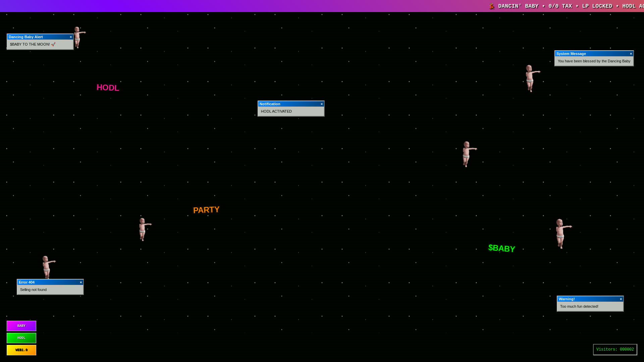Click '$BABY TO THE MOON!' message text
This screenshot has width=644, height=362.
33,44
